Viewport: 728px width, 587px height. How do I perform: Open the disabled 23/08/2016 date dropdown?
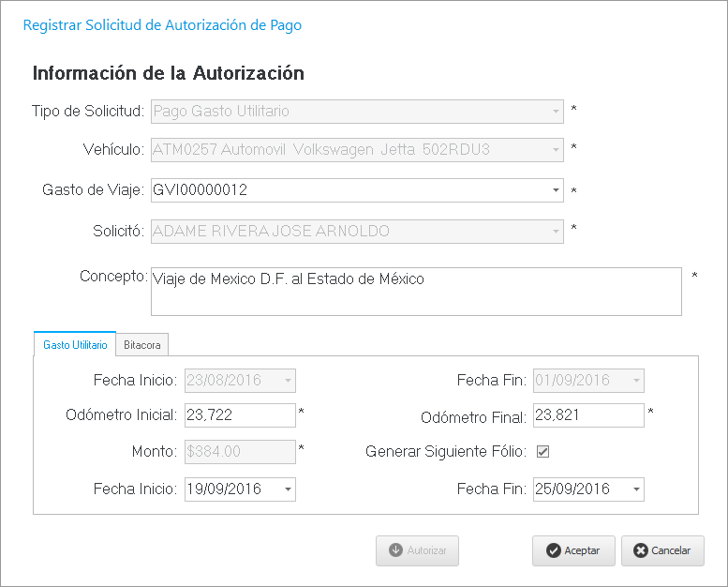287,381
